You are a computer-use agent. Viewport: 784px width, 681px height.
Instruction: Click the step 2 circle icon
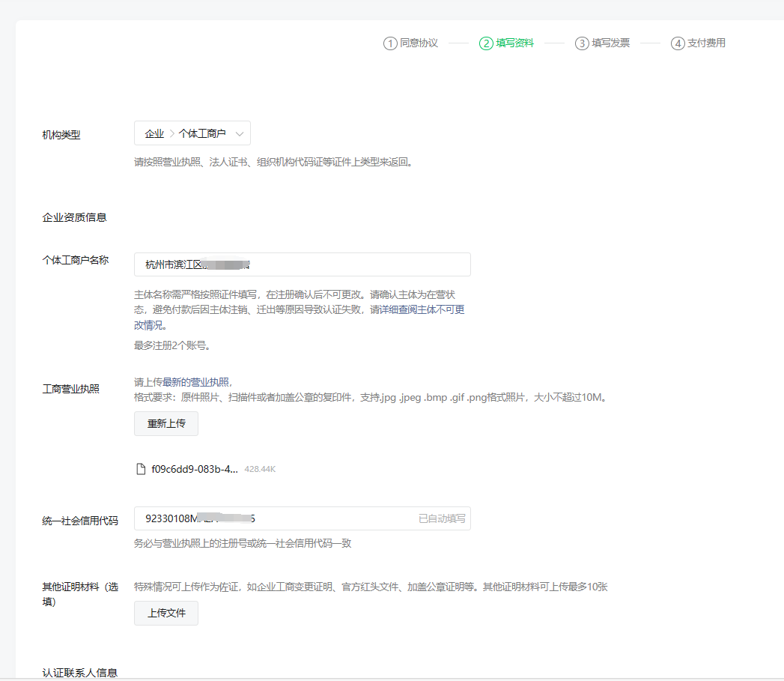(486, 43)
